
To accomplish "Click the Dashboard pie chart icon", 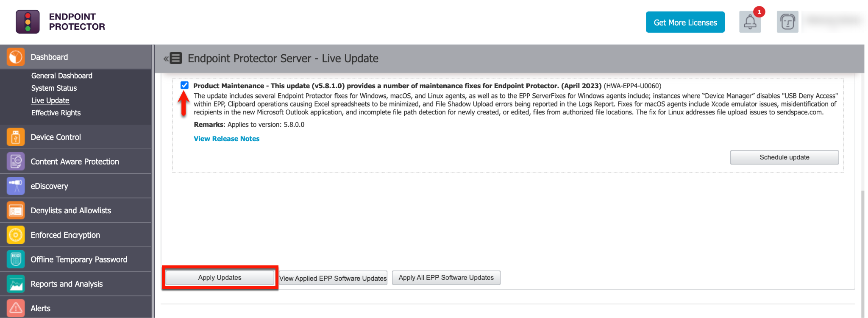I will (x=16, y=57).
